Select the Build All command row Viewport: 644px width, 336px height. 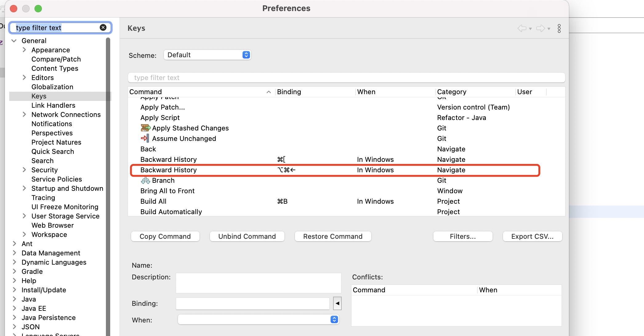point(153,201)
